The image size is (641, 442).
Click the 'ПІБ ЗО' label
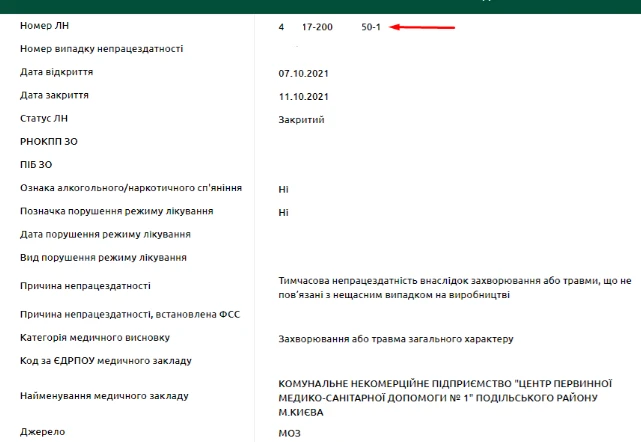[36, 164]
